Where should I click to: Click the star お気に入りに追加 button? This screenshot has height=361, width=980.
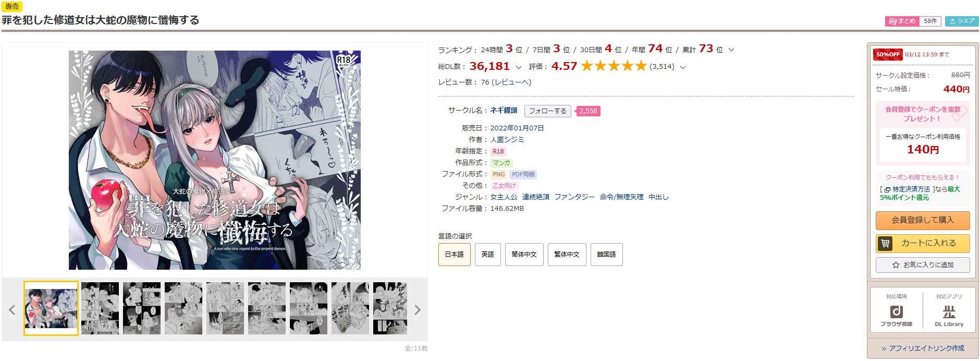click(923, 265)
